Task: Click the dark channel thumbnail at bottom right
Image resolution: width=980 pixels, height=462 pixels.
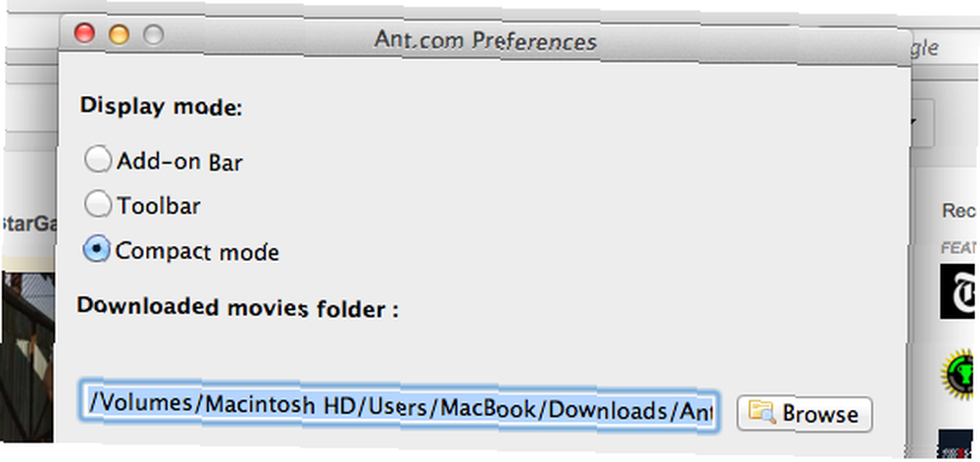Action: (956, 444)
